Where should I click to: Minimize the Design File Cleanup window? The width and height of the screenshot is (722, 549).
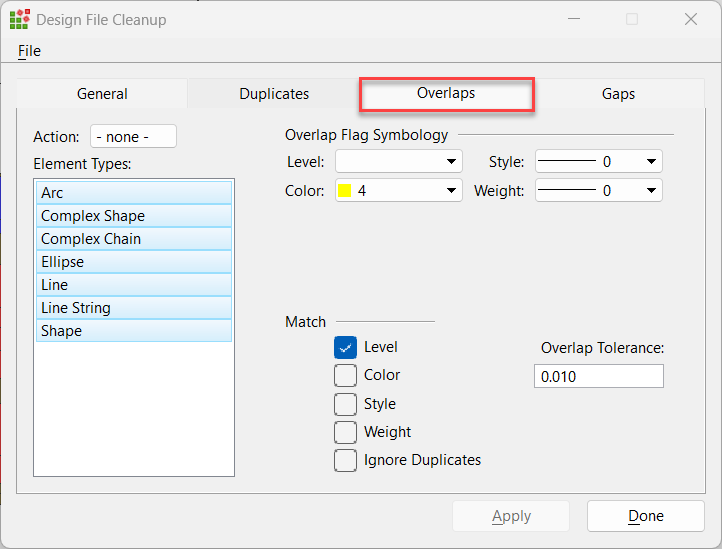pyautogui.click(x=572, y=19)
